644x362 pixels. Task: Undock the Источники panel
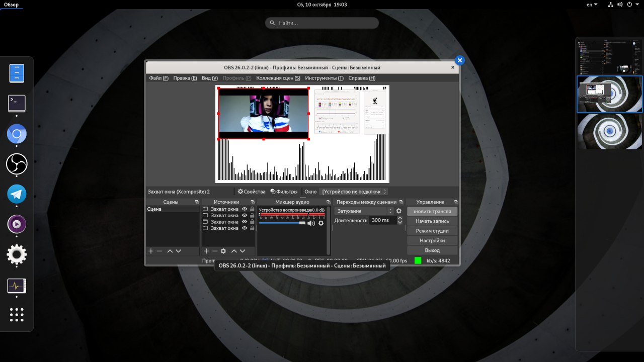pos(252,202)
